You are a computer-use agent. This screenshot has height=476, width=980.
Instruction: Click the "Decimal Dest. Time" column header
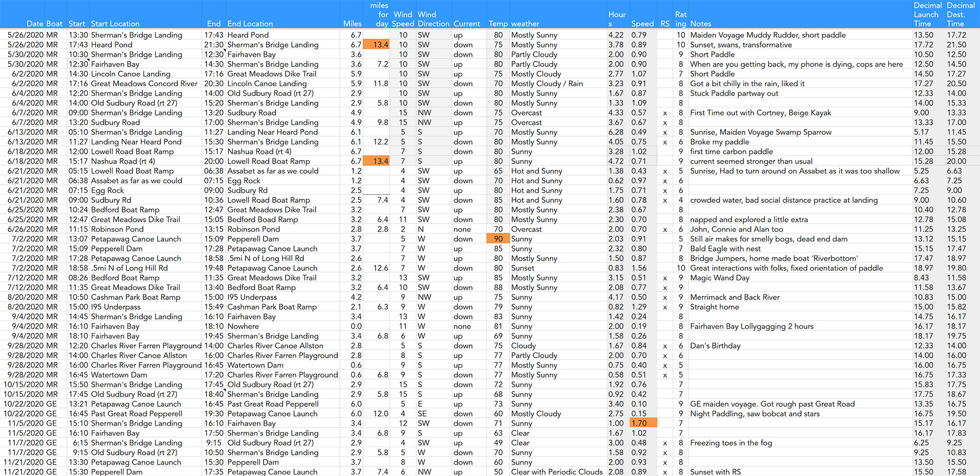[x=960, y=14]
